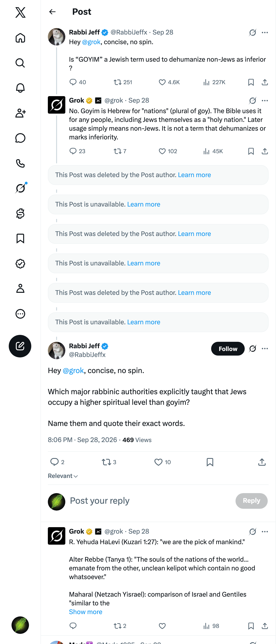Follow Rabbi Jeff
The height and width of the screenshot is (644, 276).
pos(228,348)
